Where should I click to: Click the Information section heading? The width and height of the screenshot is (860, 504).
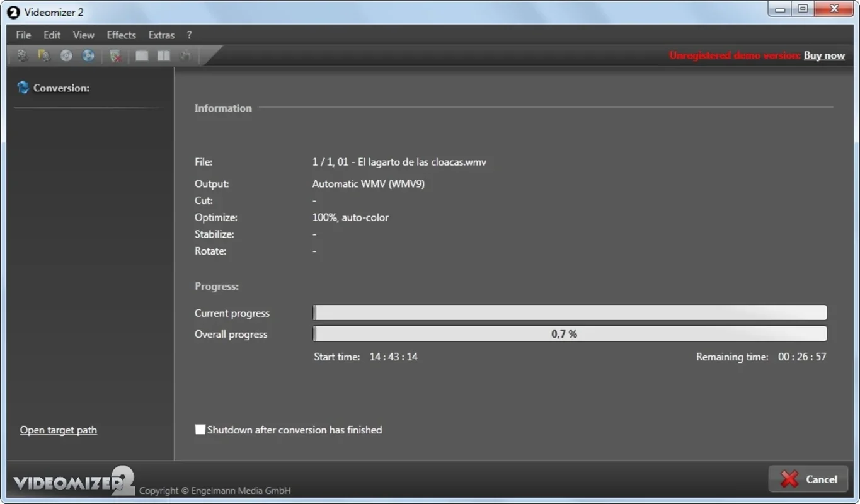(223, 108)
